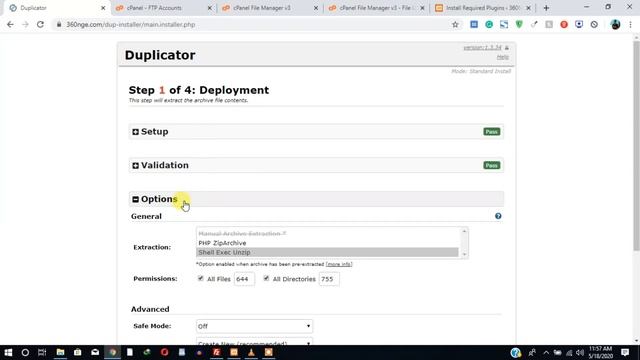This screenshot has height=360, width=640.
Task: Close the Install Required Plugins tab
Action: (528, 8)
